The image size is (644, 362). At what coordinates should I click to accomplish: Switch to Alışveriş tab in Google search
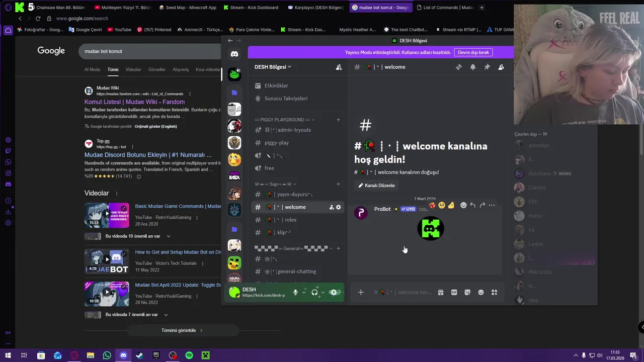(181, 69)
